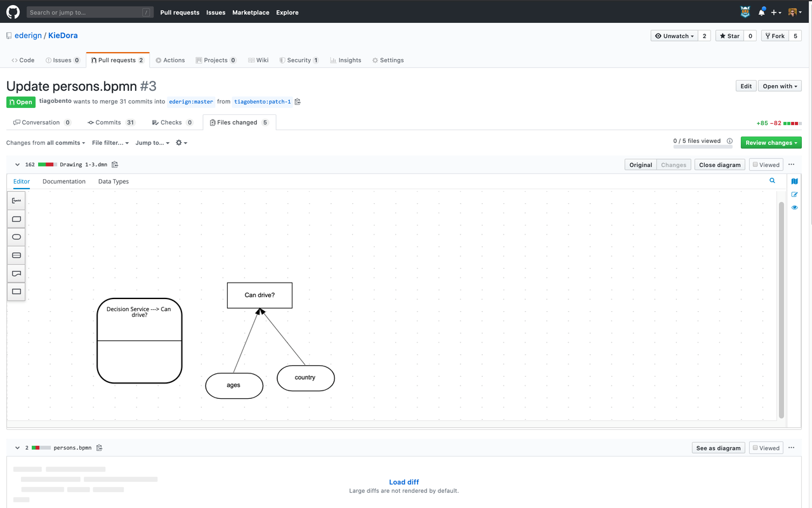Fork the repository
Viewport: 812px width, 508px height.
[x=775, y=36]
